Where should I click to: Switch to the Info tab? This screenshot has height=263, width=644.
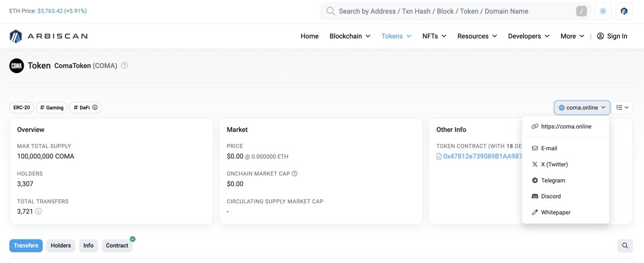89,246
